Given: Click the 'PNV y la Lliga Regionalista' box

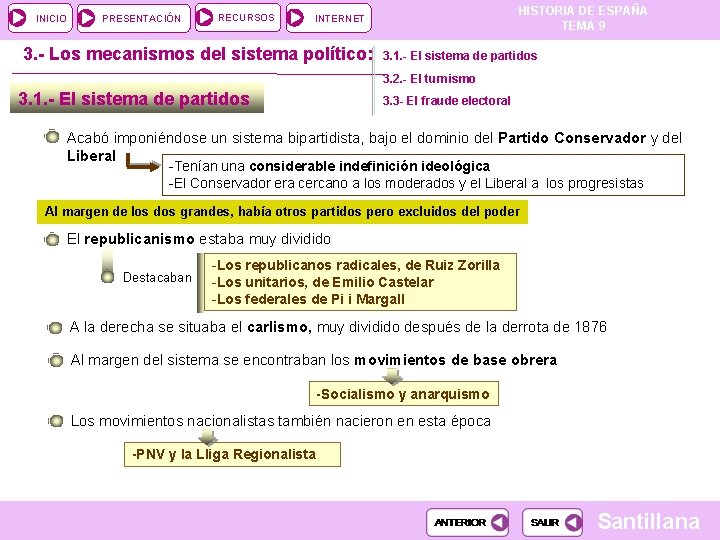Looking at the screenshot, I should click(232, 455).
